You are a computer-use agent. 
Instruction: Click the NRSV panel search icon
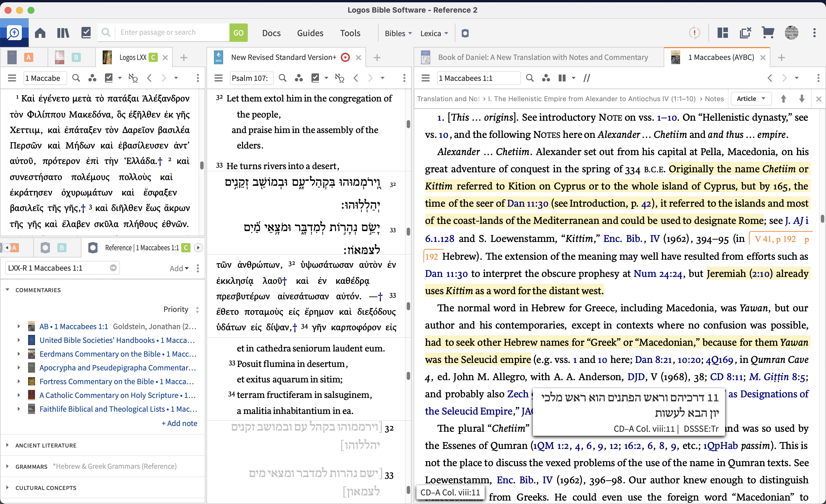pyautogui.click(x=283, y=78)
